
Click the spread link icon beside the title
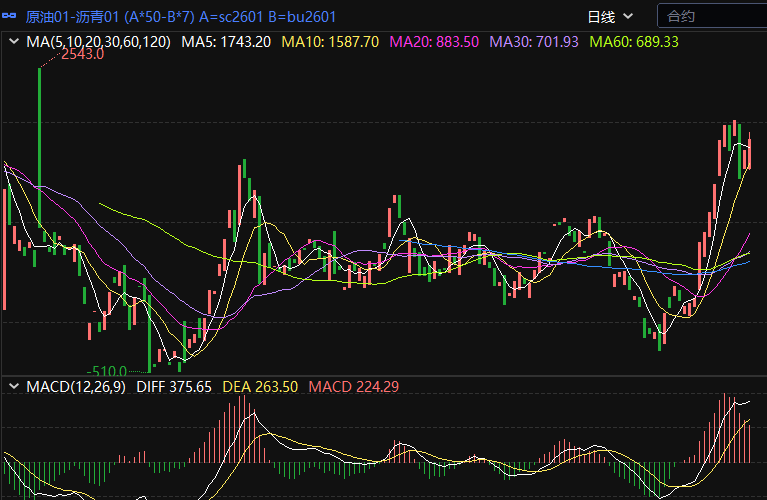10,16
